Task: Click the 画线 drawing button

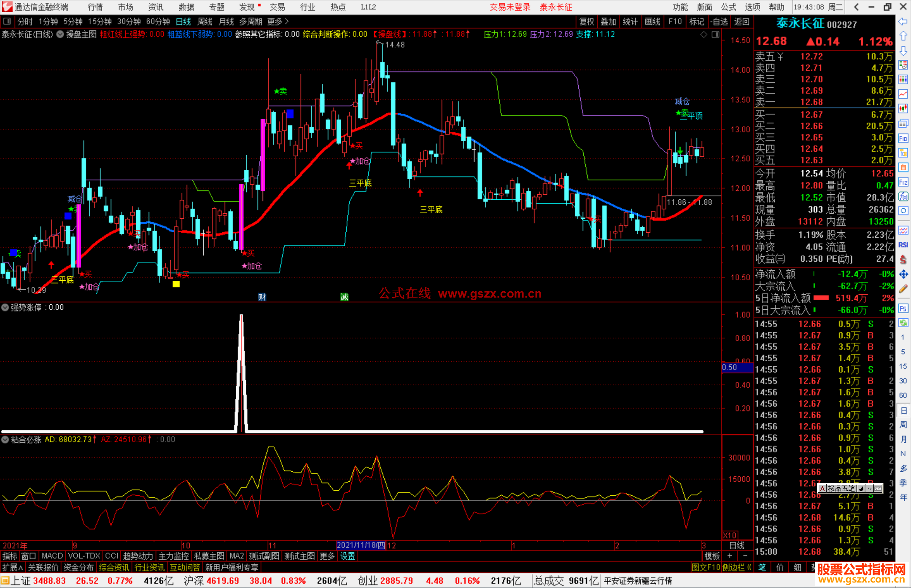Action: (652, 21)
